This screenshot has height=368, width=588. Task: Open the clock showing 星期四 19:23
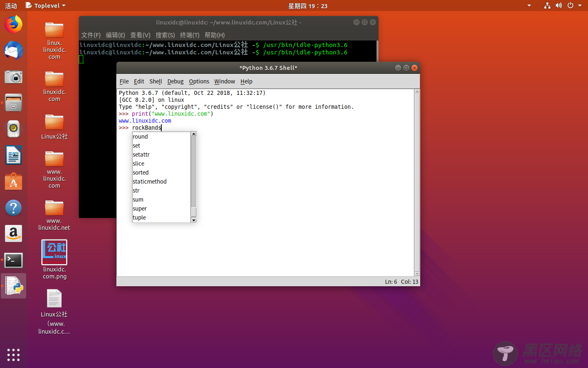[x=308, y=6]
